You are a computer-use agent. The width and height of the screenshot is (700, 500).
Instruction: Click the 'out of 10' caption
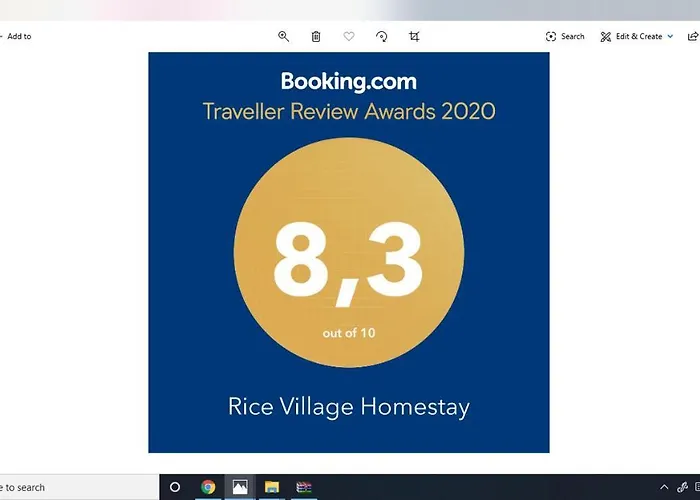pyautogui.click(x=349, y=333)
